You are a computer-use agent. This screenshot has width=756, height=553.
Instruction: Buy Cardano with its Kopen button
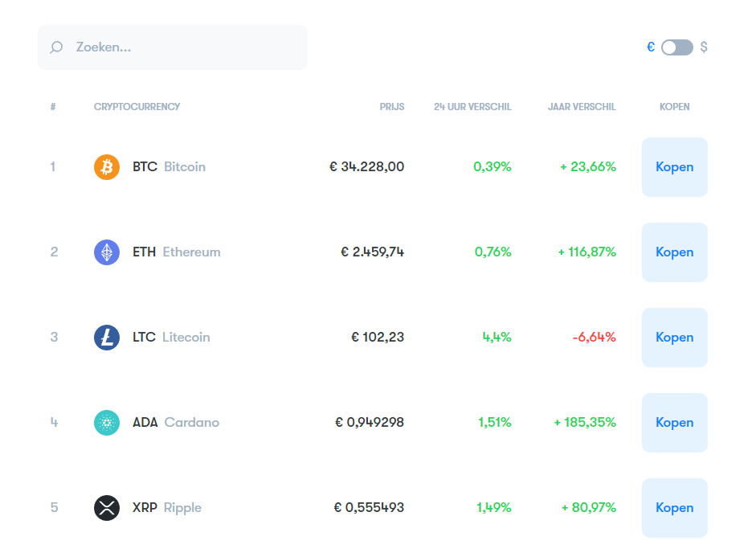pos(675,423)
